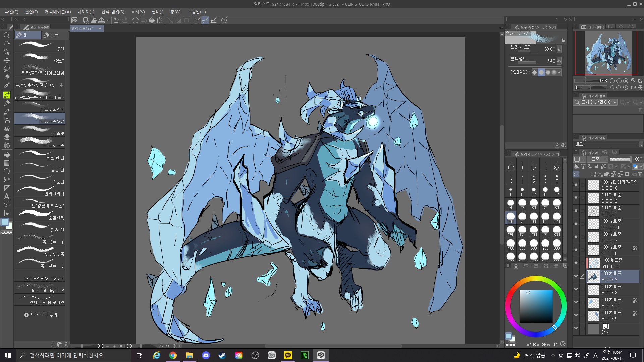Open the anti-aliasing options dropdown arrow
This screenshot has width=644, height=362.
coord(559,72)
